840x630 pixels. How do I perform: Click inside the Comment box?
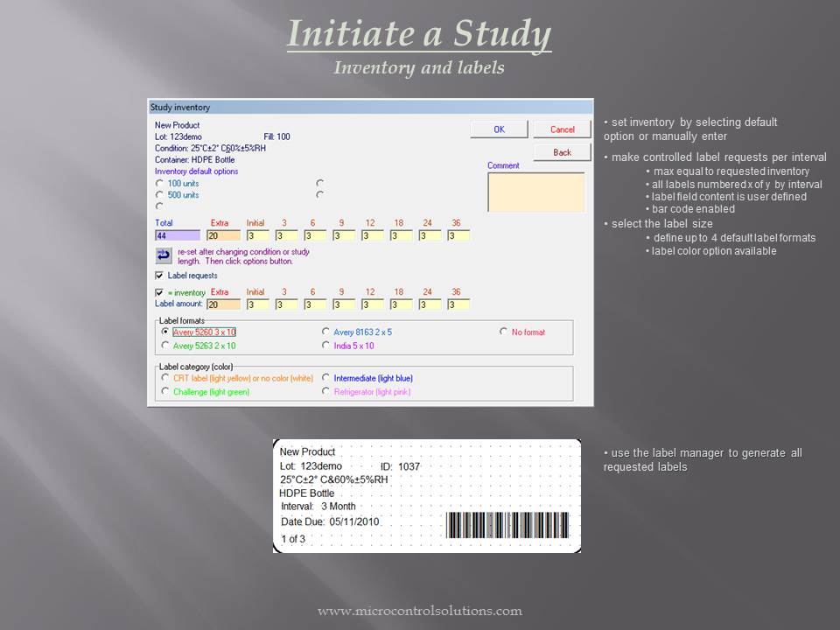(x=535, y=191)
